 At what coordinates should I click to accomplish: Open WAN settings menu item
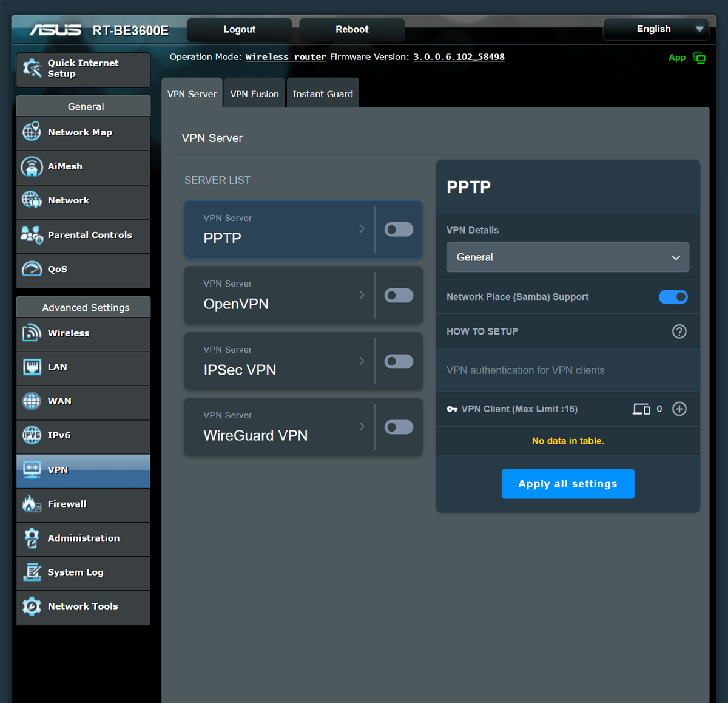(83, 402)
